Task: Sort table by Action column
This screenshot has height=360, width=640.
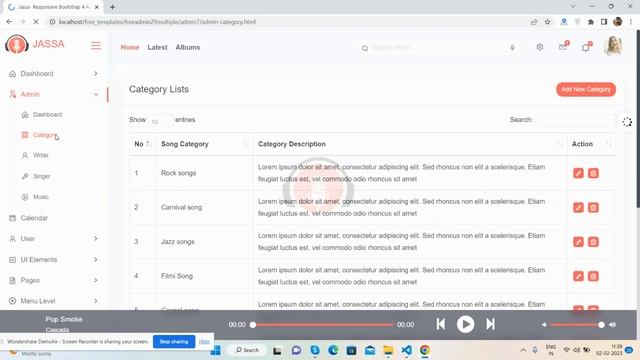Action: pos(591,144)
